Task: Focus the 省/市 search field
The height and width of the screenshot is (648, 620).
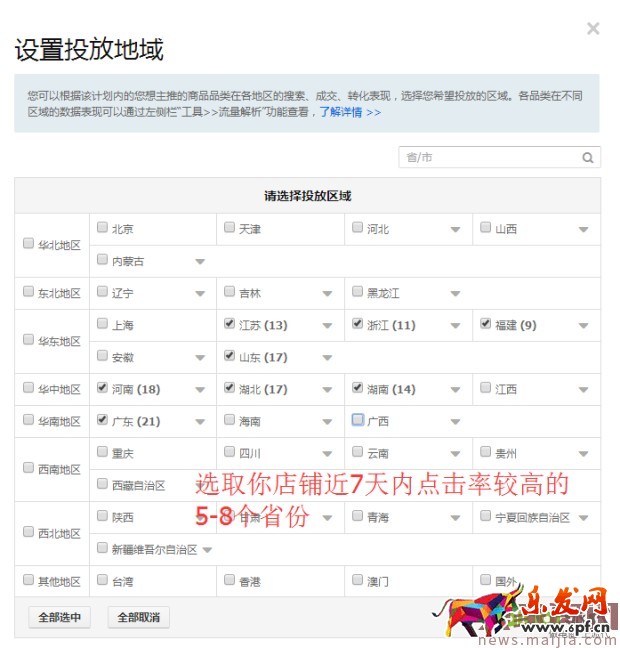Action: pyautogui.click(x=499, y=157)
